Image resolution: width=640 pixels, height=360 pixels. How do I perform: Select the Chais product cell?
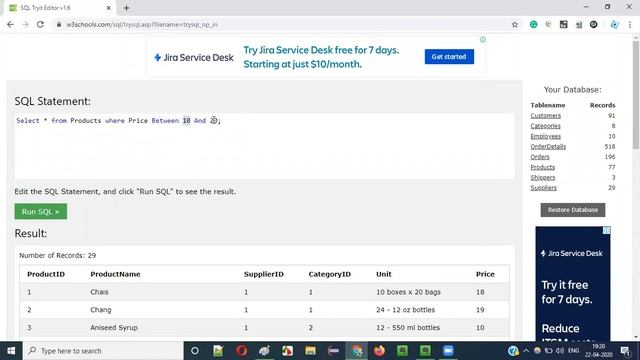click(x=99, y=292)
